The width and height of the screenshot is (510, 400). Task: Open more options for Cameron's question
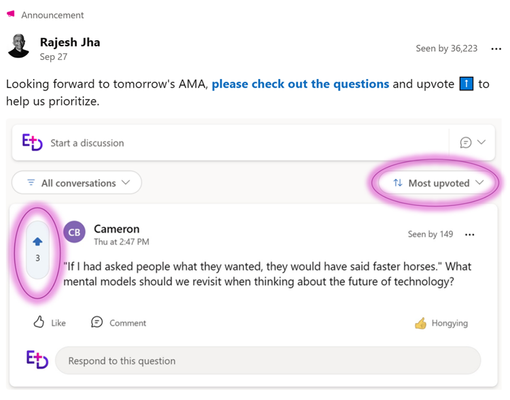pyautogui.click(x=469, y=235)
